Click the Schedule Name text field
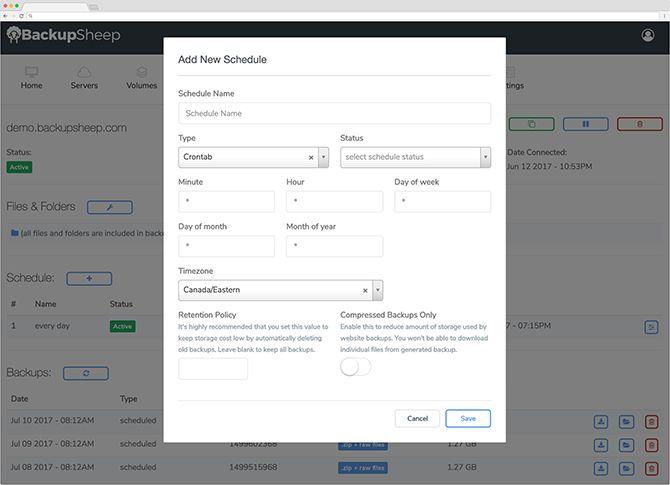 tap(334, 113)
